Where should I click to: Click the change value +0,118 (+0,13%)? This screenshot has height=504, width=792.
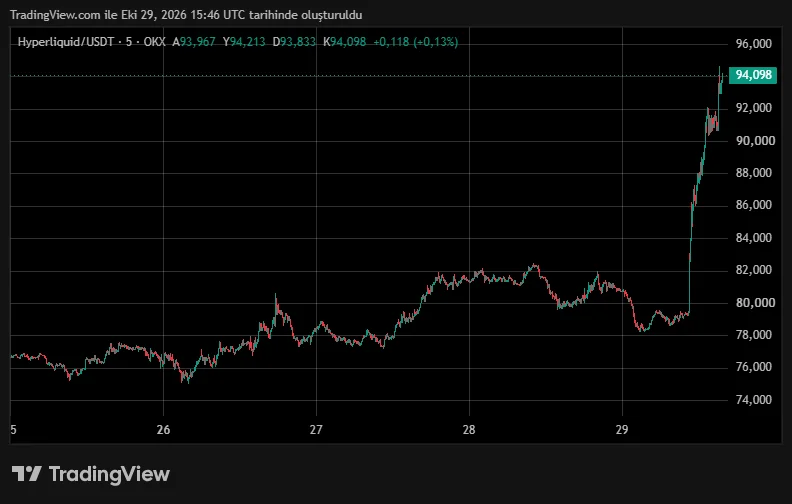pos(415,42)
